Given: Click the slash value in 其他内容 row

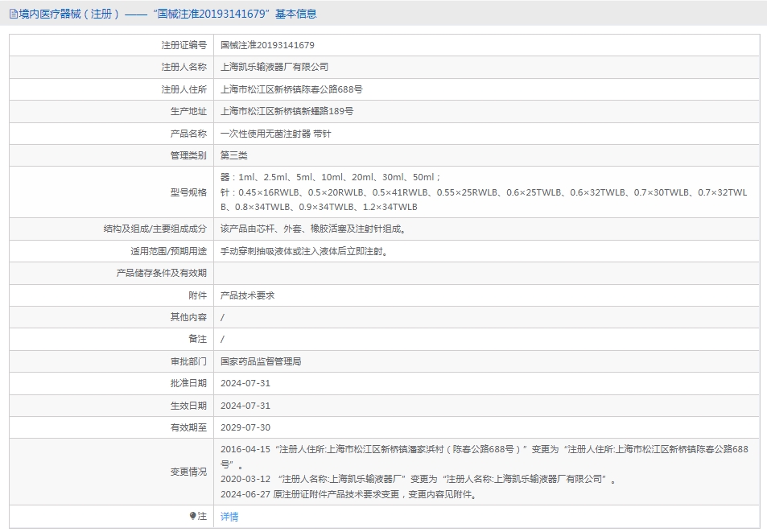Looking at the screenshot, I should point(223,317).
